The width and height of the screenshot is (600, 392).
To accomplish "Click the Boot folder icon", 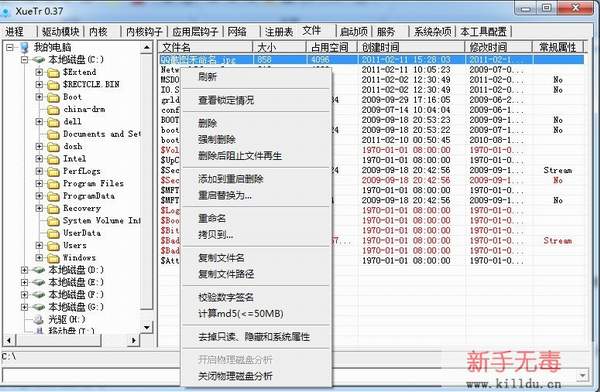I will coord(53,97).
